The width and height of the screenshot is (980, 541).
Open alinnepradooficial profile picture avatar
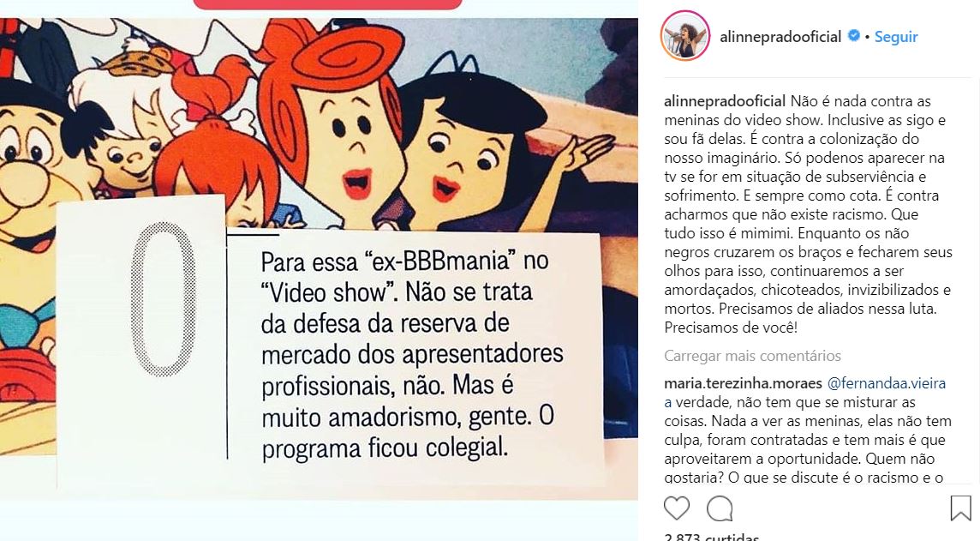pyautogui.click(x=685, y=36)
